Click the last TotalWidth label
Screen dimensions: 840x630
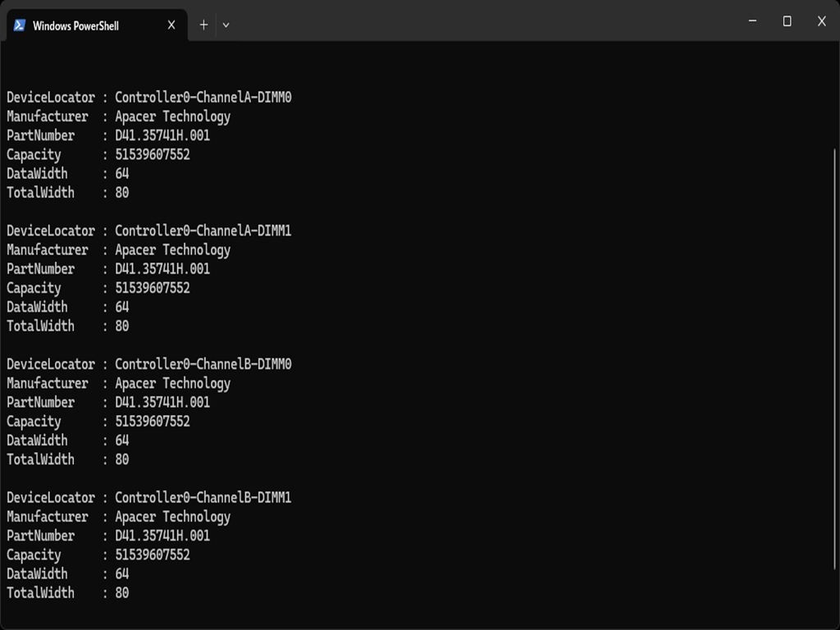41,593
